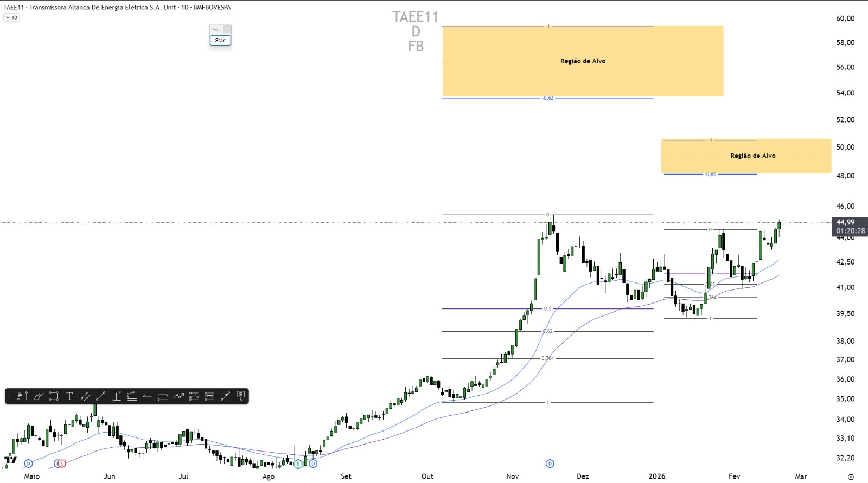Select the volume profile bars drawing tool

click(22, 396)
